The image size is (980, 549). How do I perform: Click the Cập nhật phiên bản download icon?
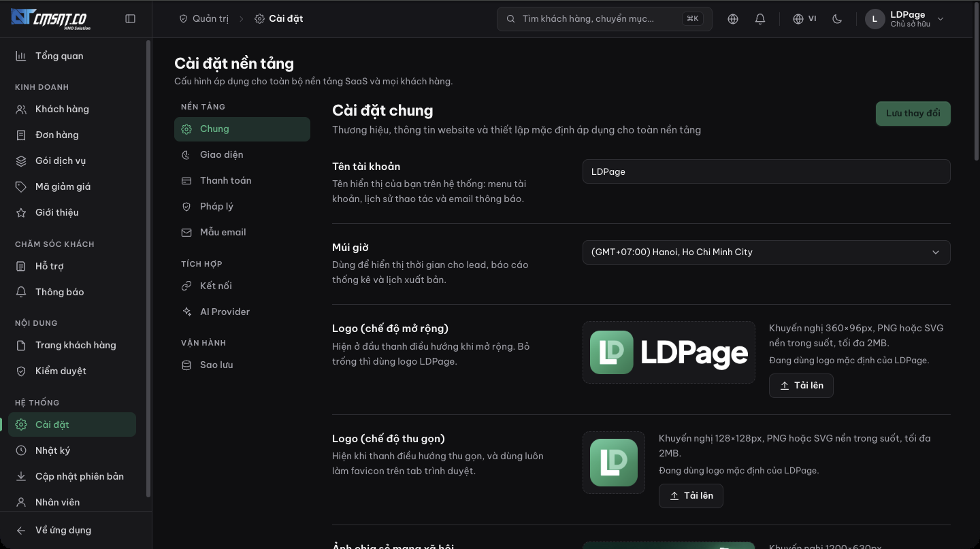(21, 477)
